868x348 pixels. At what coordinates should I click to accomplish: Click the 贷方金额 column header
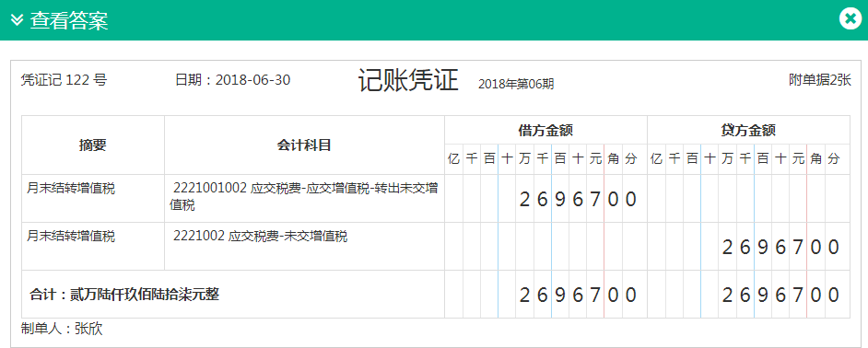point(748,130)
